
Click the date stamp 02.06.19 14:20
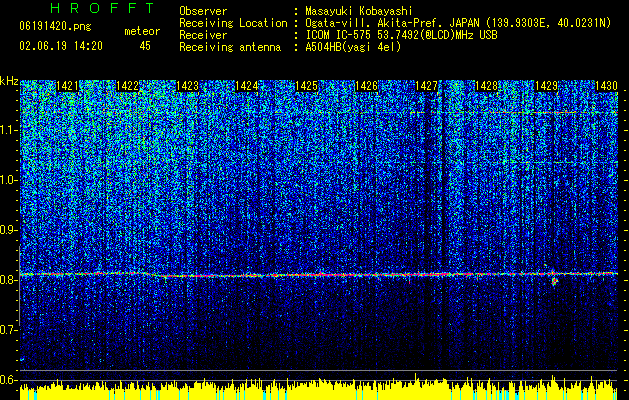(61, 46)
